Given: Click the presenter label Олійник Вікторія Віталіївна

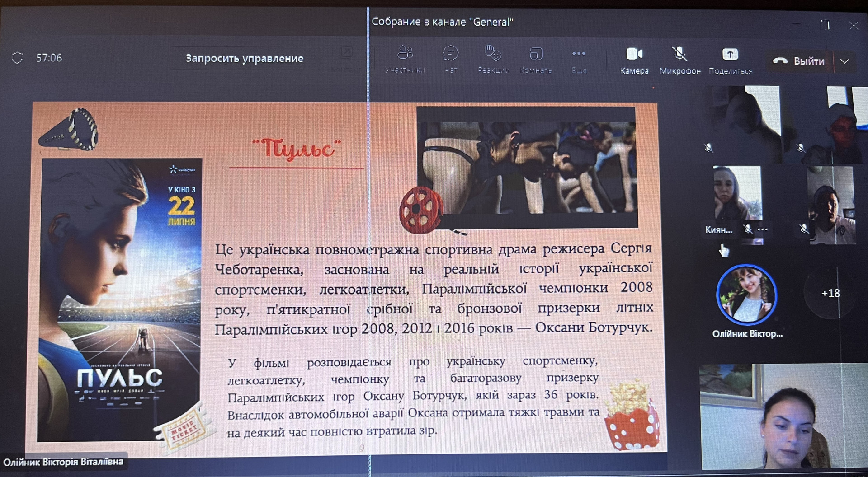Looking at the screenshot, I should 63,462.
